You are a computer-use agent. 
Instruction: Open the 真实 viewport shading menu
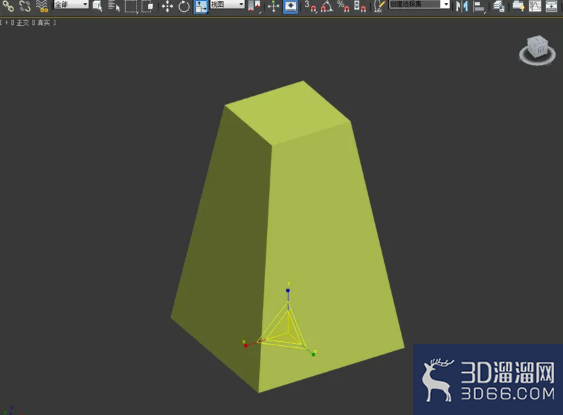point(44,23)
